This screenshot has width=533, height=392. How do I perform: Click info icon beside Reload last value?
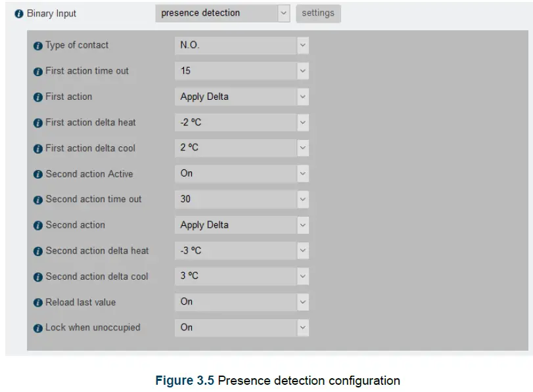(x=37, y=303)
